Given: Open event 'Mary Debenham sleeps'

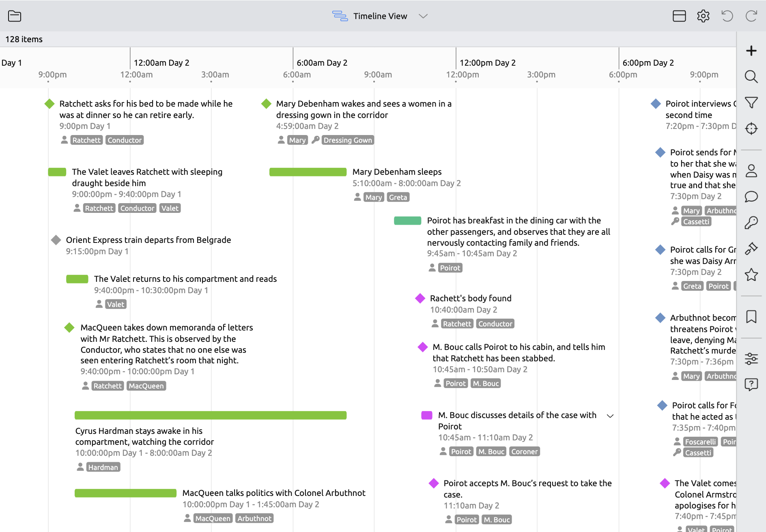Looking at the screenshot, I should [397, 172].
